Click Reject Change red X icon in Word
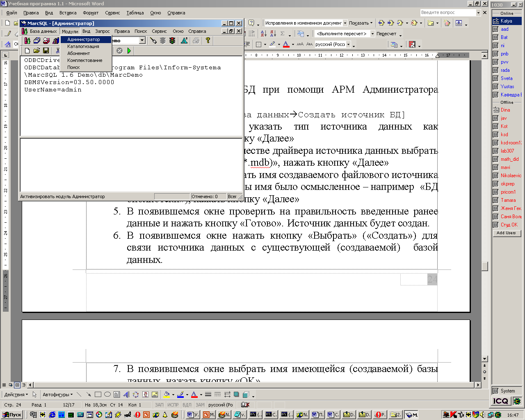This screenshot has width=525, height=420. [414, 23]
